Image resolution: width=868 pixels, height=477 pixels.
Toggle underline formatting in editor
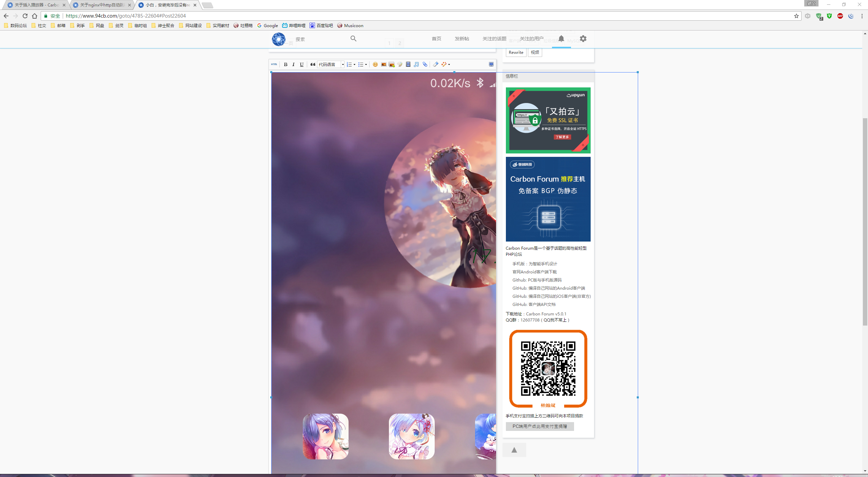[302, 64]
